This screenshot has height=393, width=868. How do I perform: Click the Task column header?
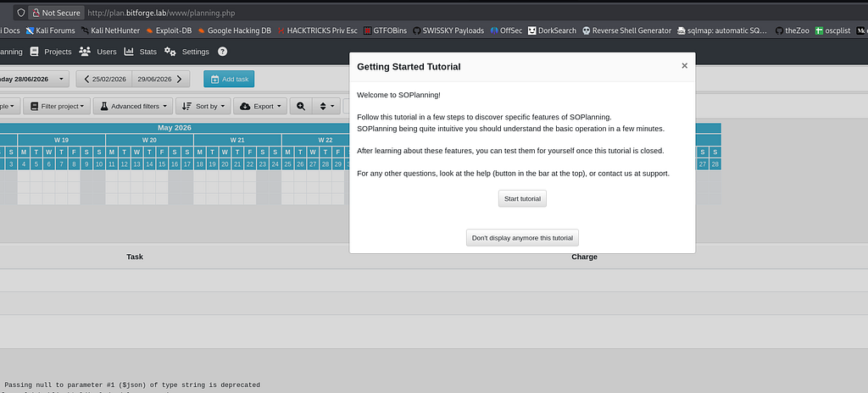click(135, 257)
